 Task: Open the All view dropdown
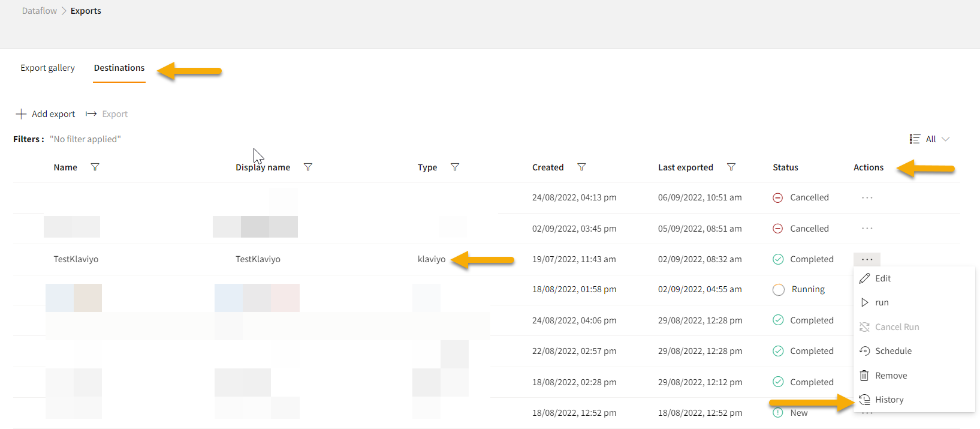(x=930, y=139)
